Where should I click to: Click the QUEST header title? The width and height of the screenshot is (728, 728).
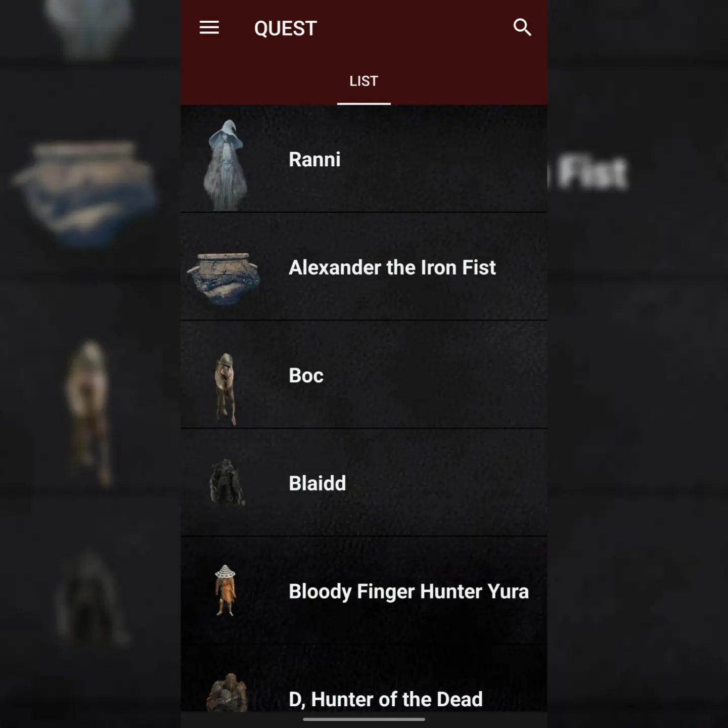(286, 28)
